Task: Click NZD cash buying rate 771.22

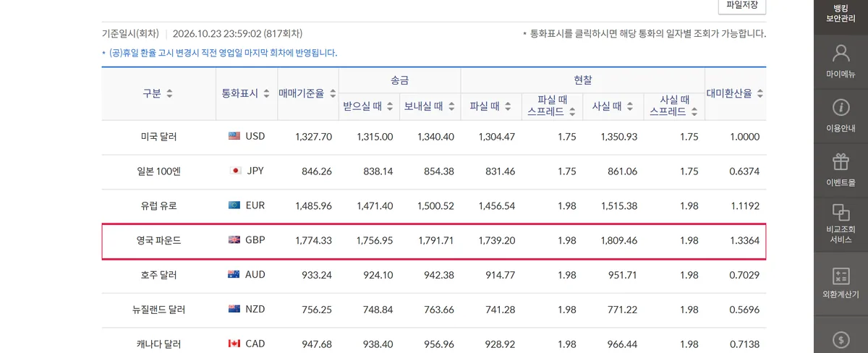Action: click(x=622, y=310)
